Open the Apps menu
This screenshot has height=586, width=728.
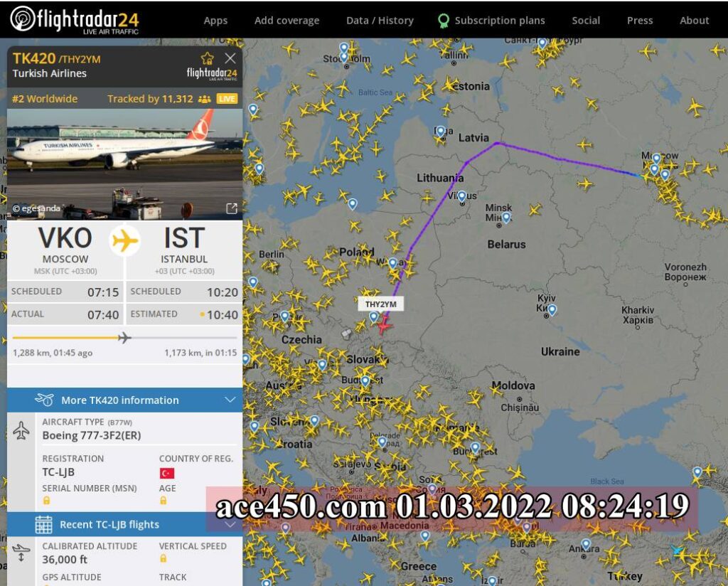[215, 21]
